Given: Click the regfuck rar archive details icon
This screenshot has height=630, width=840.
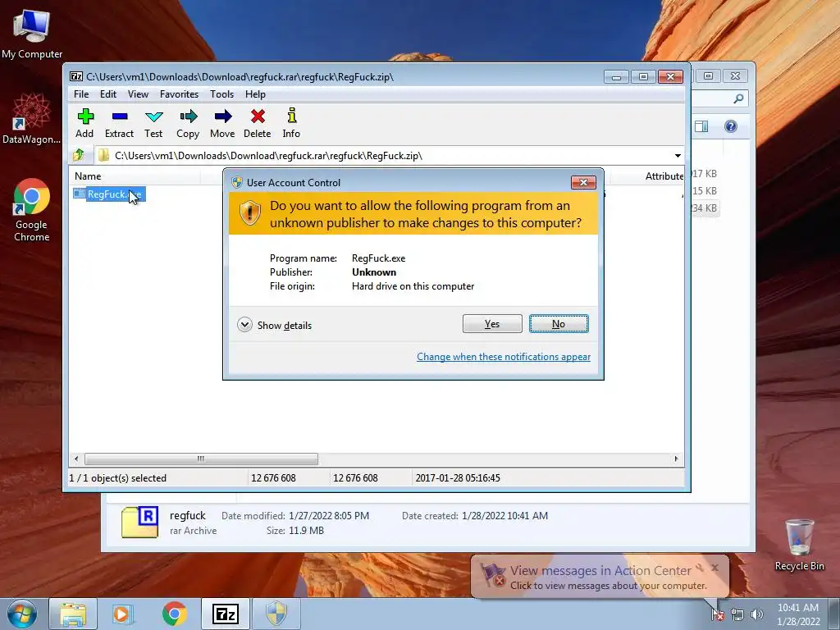Looking at the screenshot, I should tap(139, 522).
